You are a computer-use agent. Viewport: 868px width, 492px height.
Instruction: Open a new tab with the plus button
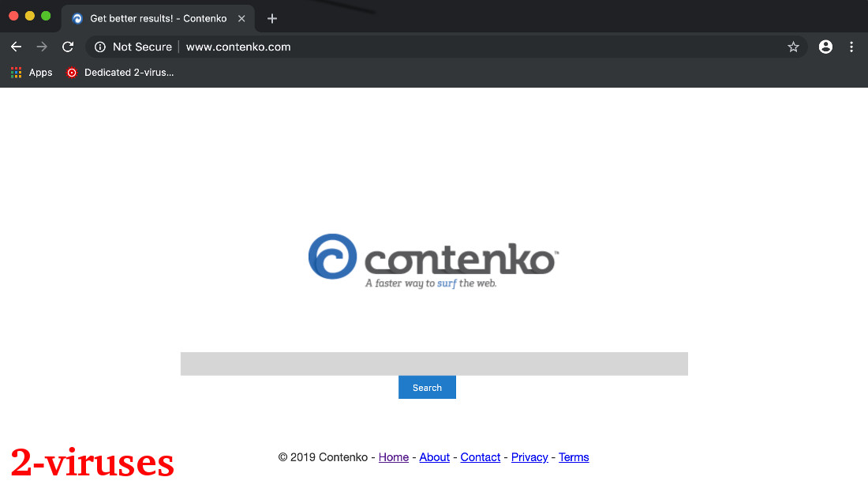coord(271,18)
